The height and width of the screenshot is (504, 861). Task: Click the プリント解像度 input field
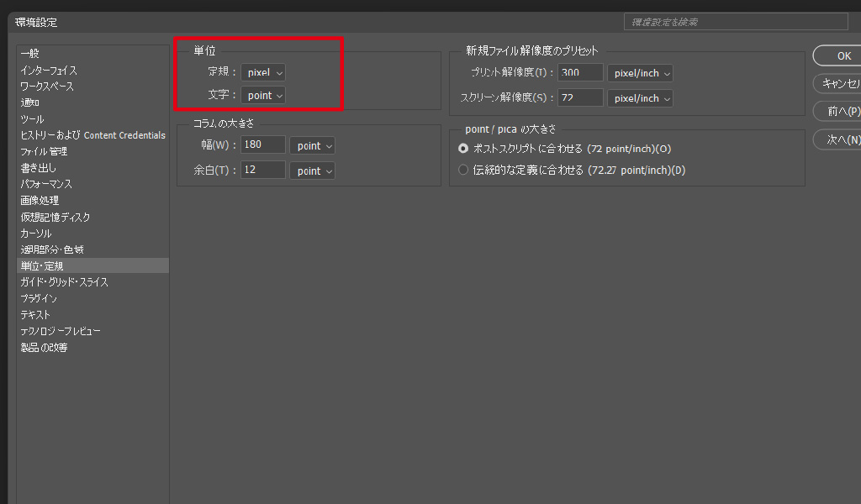point(580,73)
